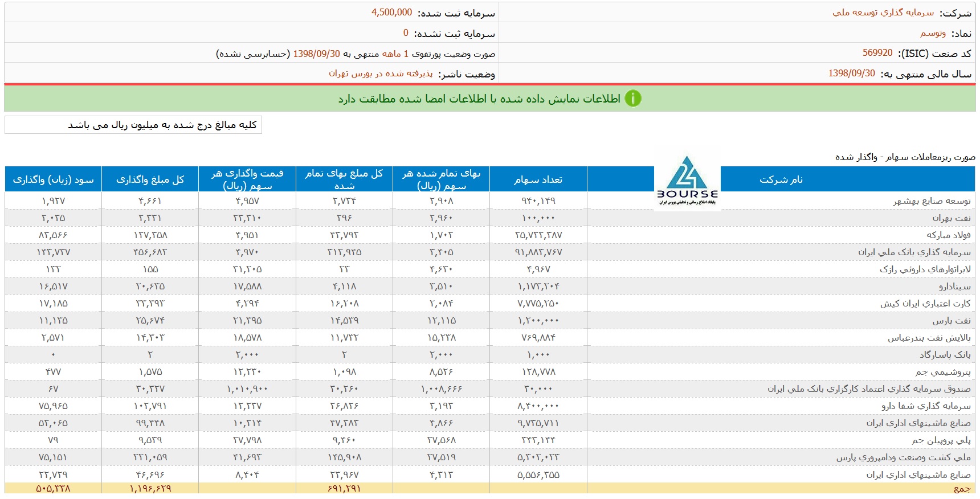
Task: Click share count ۹۴۰,۱۴۹
Action: [538, 201]
